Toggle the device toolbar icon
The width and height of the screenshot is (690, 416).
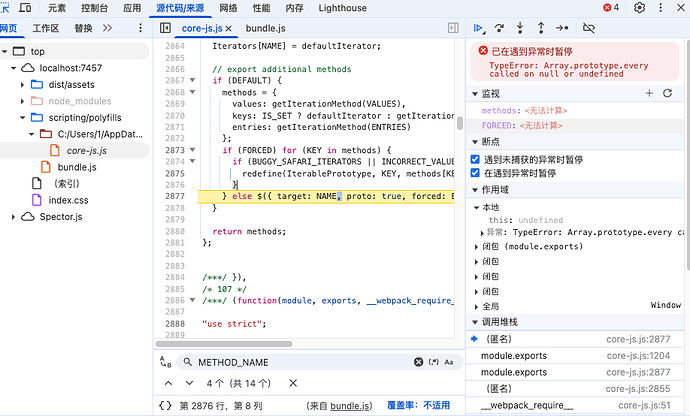point(25,7)
